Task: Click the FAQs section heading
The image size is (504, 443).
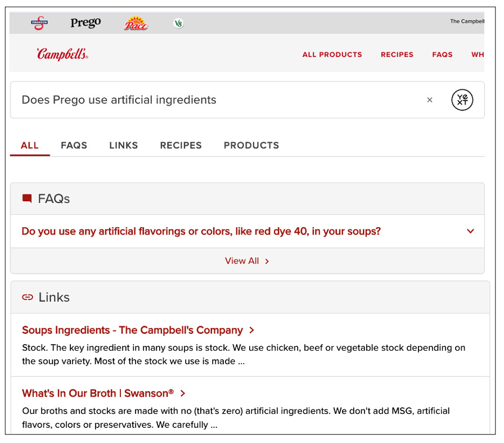Action: coord(53,199)
